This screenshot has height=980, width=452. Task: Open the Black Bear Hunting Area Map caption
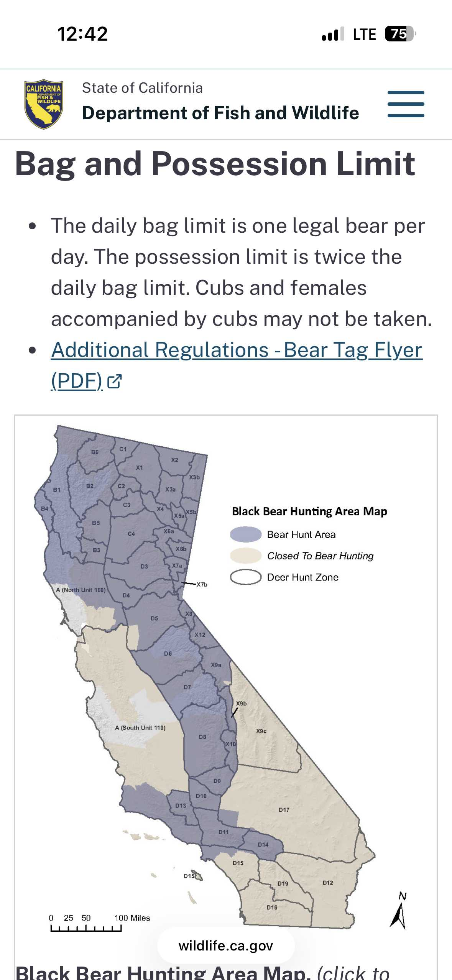202,972
